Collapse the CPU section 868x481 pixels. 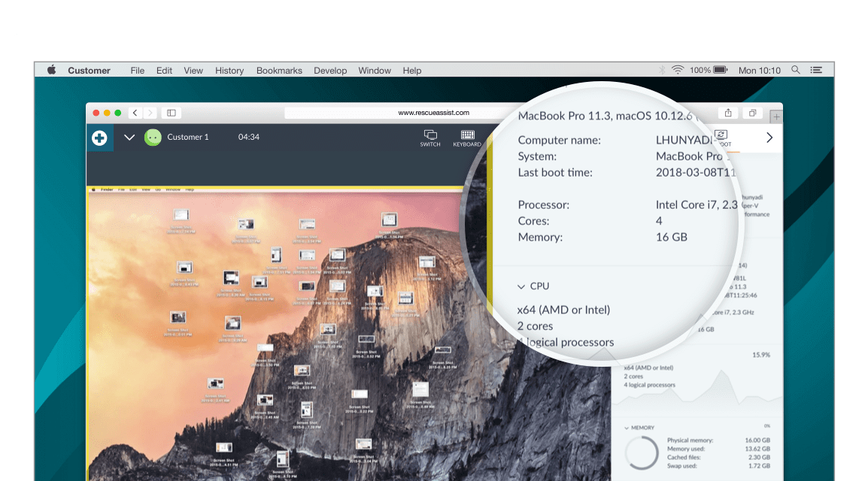tap(520, 286)
